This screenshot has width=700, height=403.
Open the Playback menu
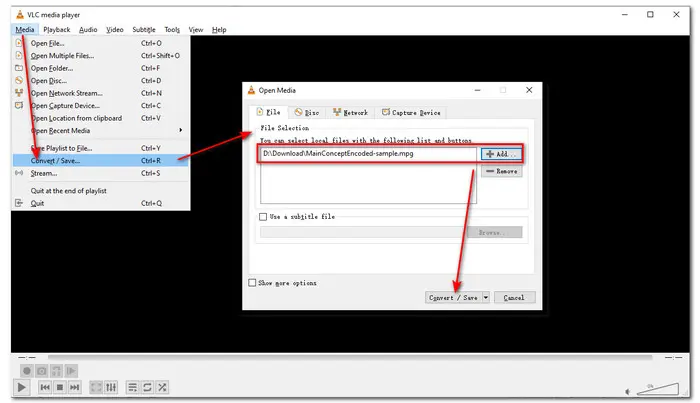pos(57,29)
